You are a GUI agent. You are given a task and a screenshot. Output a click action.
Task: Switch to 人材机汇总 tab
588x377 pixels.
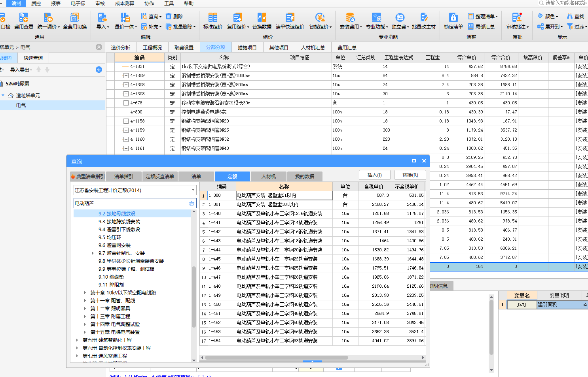point(313,47)
